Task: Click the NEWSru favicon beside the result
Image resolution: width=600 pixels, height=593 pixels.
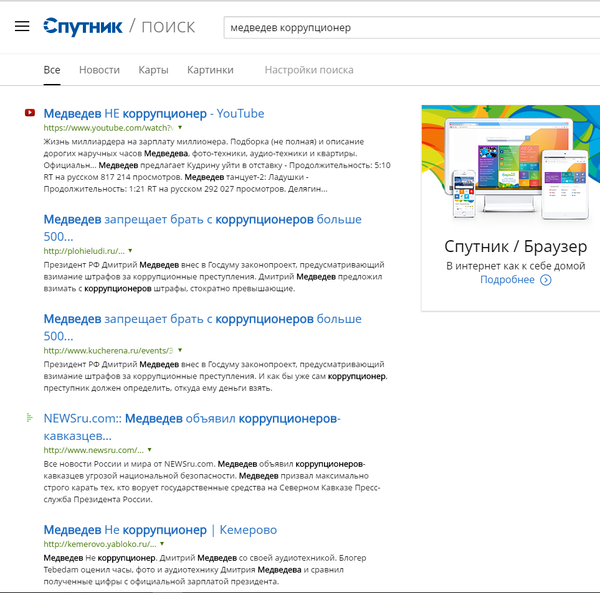Action: (30, 417)
